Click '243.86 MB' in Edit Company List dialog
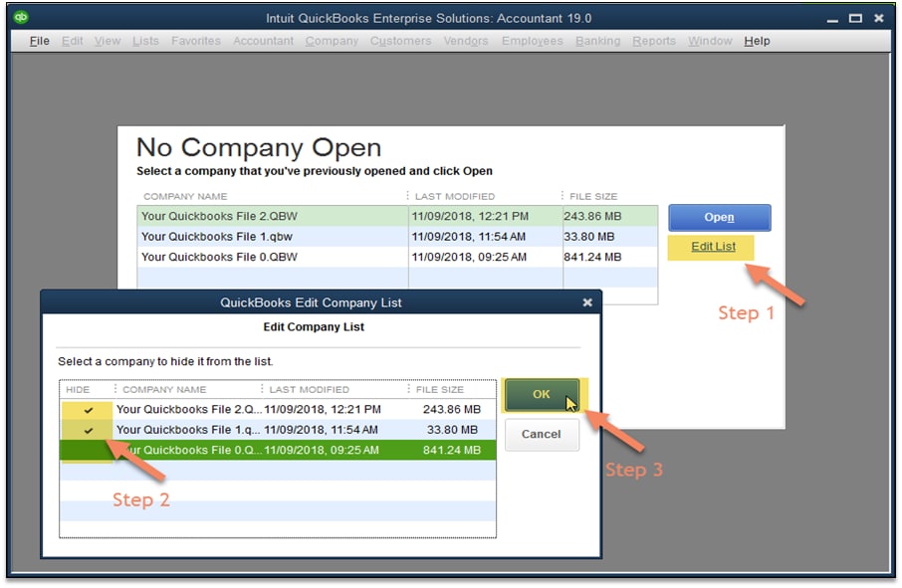Viewport: 902px width, 588px height. click(x=452, y=410)
